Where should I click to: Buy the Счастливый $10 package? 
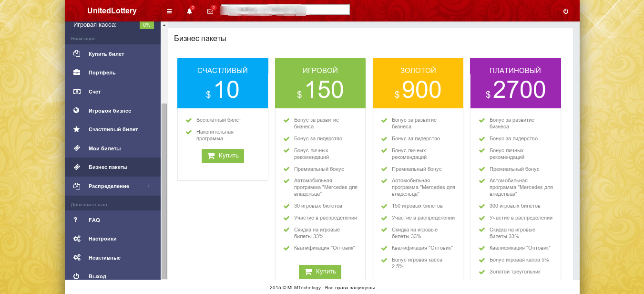click(223, 156)
